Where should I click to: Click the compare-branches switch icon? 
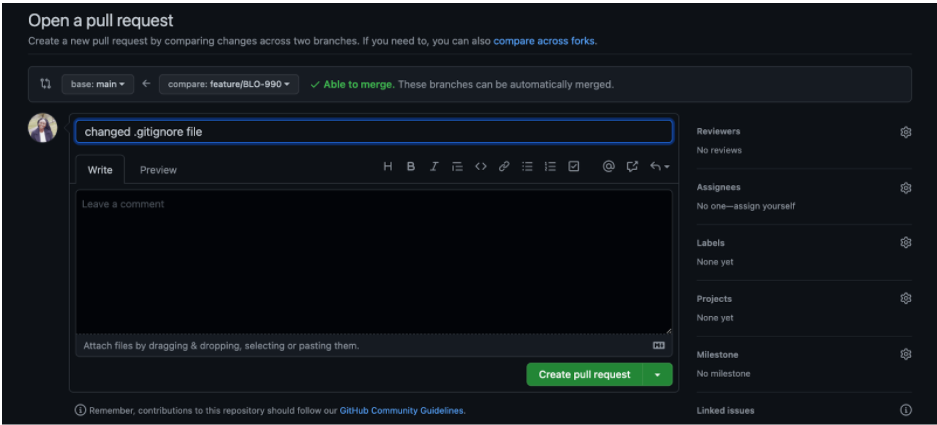click(x=45, y=84)
